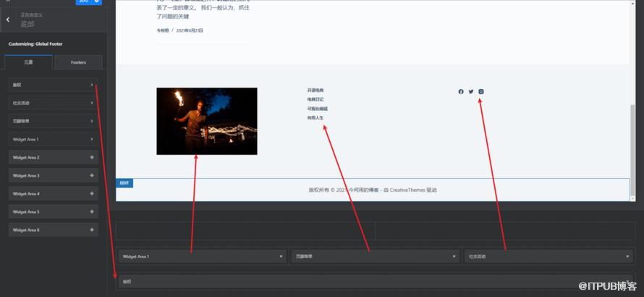
Task: Open 页脚菜单 element in sidebar list
Action: [54, 122]
